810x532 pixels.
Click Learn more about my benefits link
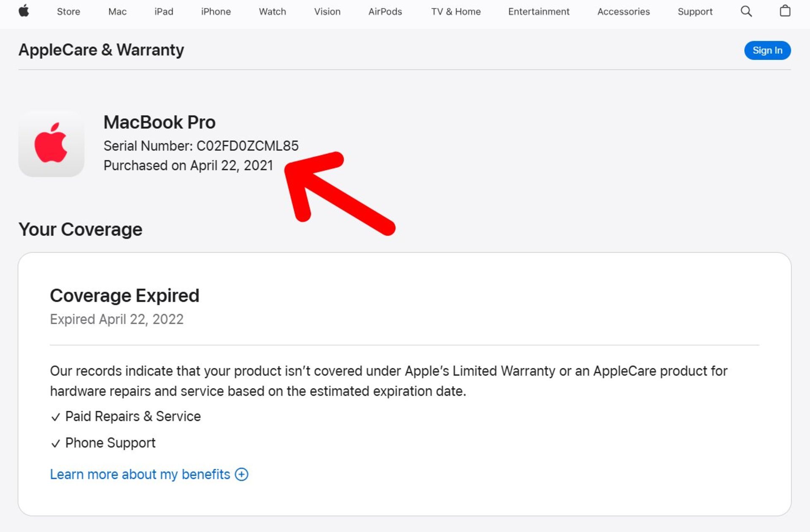point(140,474)
